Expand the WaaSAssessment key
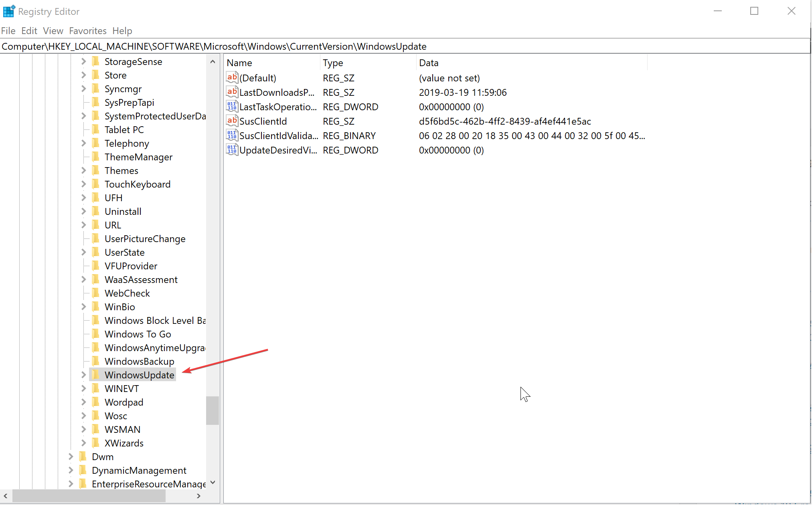 pyautogui.click(x=83, y=279)
